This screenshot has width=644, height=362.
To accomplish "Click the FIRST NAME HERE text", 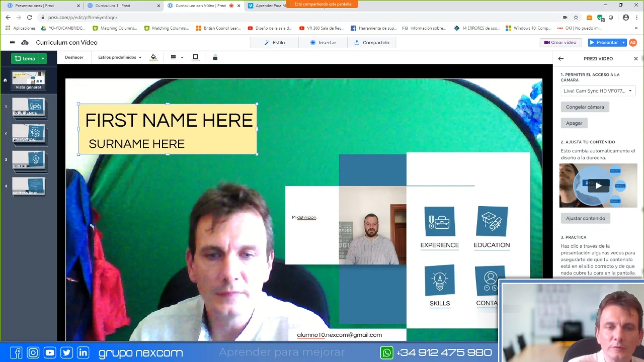I will tap(169, 121).
